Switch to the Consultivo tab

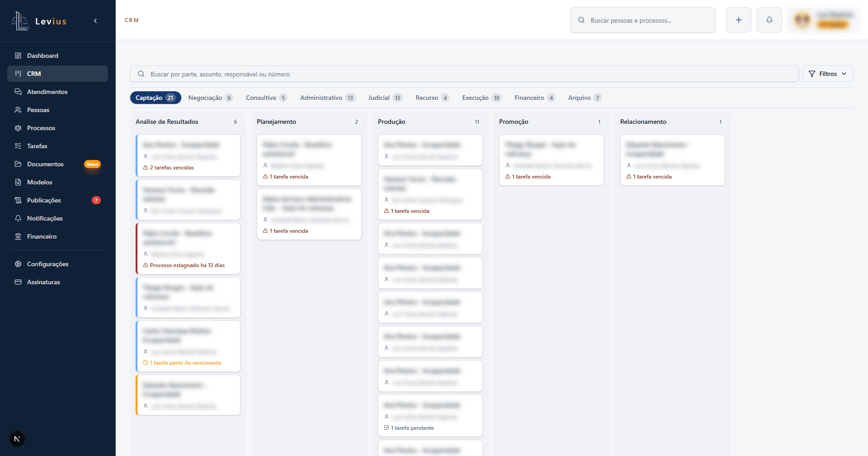267,98
